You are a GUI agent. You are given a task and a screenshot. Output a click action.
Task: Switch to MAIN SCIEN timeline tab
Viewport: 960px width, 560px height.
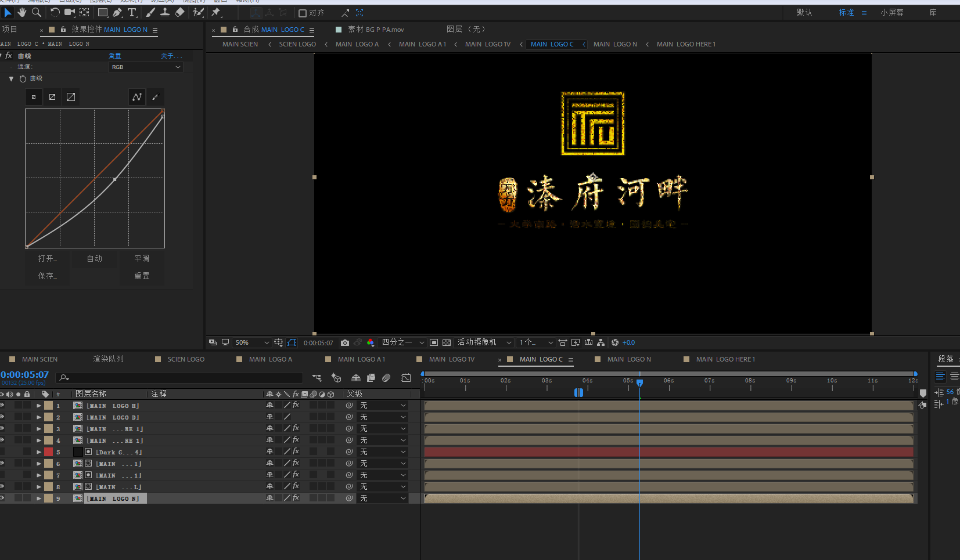click(x=39, y=359)
